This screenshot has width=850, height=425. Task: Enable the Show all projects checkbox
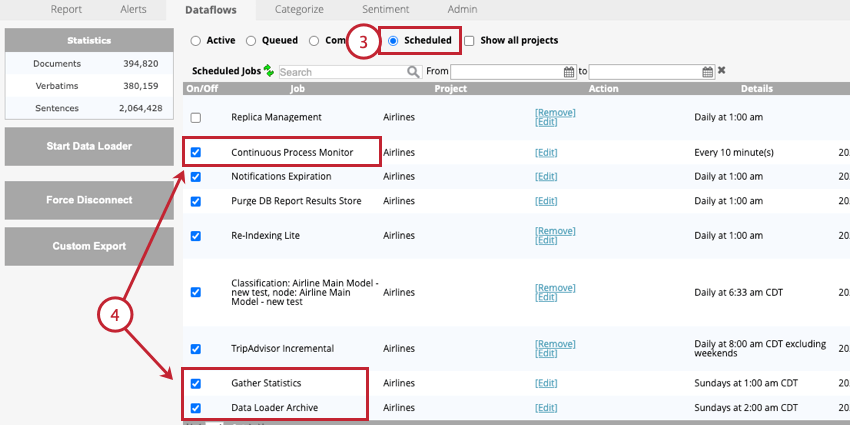469,41
